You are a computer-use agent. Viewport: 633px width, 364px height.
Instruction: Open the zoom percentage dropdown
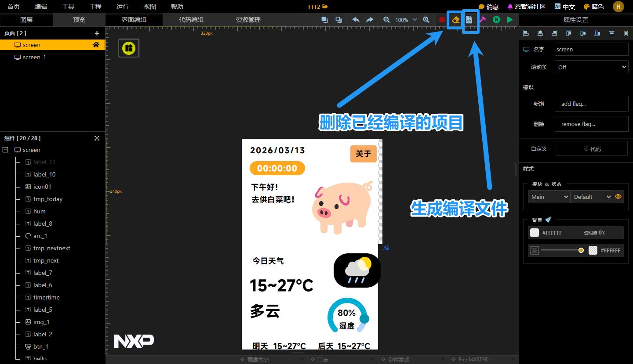coord(406,20)
